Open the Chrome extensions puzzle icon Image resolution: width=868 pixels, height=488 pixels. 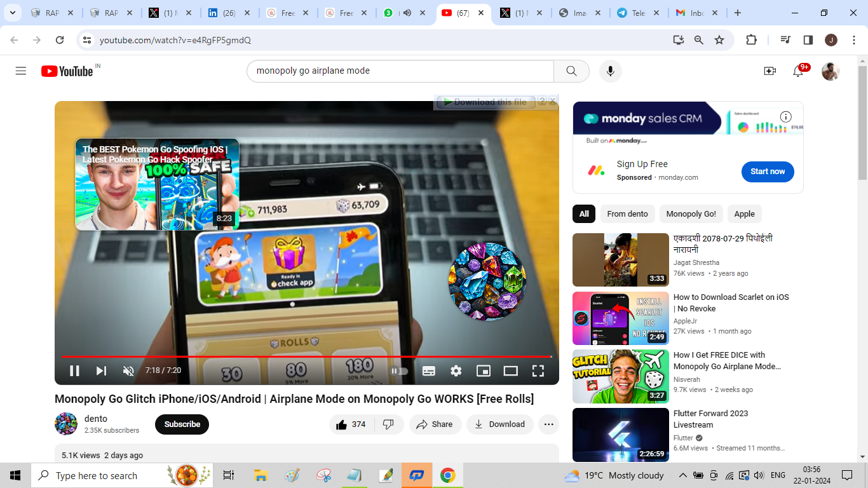pyautogui.click(x=751, y=40)
